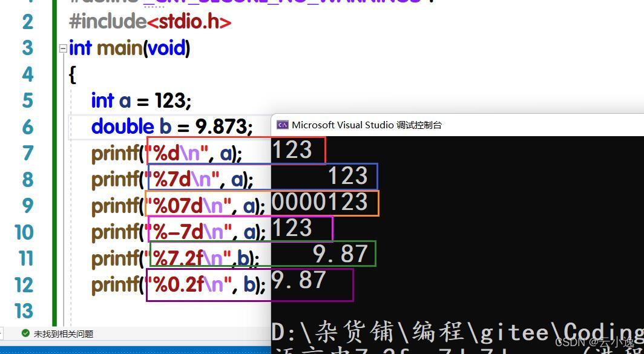Set a breakpoint marker beside line 7
The width and height of the screenshot is (644, 354).
7,153
